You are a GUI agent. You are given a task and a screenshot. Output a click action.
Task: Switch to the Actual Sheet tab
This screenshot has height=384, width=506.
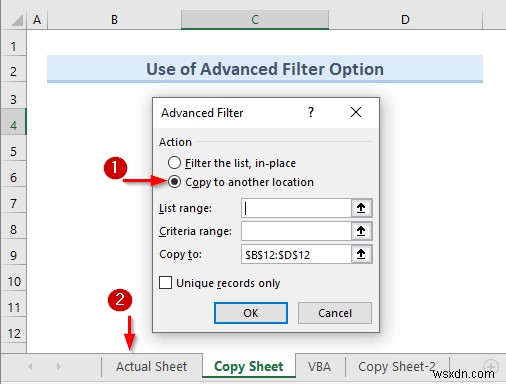click(x=152, y=367)
